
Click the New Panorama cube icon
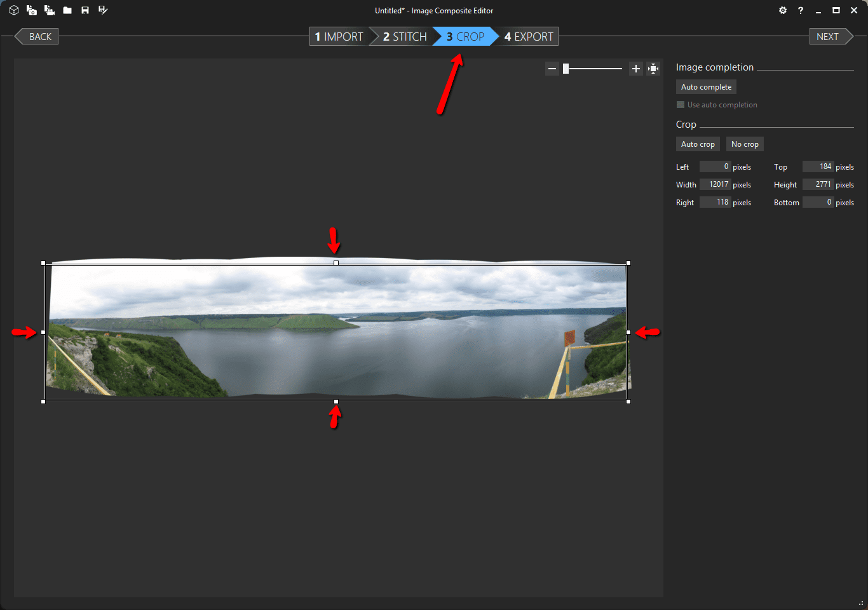pos(13,10)
